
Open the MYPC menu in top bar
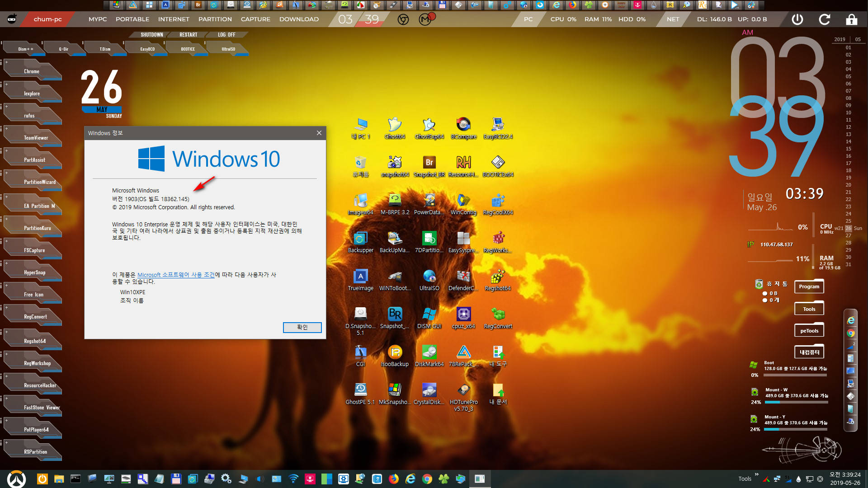point(98,19)
